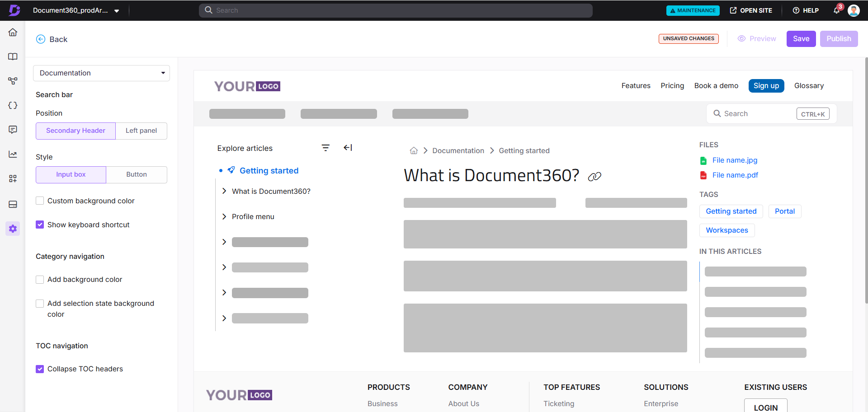Collapse the category panel arrow icon
Image resolution: width=868 pixels, height=412 pixels.
[x=348, y=148]
